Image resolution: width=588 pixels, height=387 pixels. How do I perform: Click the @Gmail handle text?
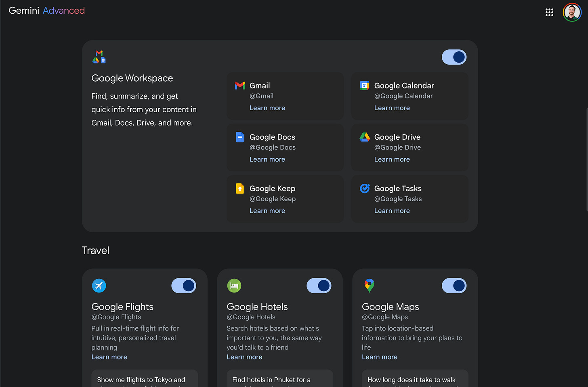[x=261, y=96]
